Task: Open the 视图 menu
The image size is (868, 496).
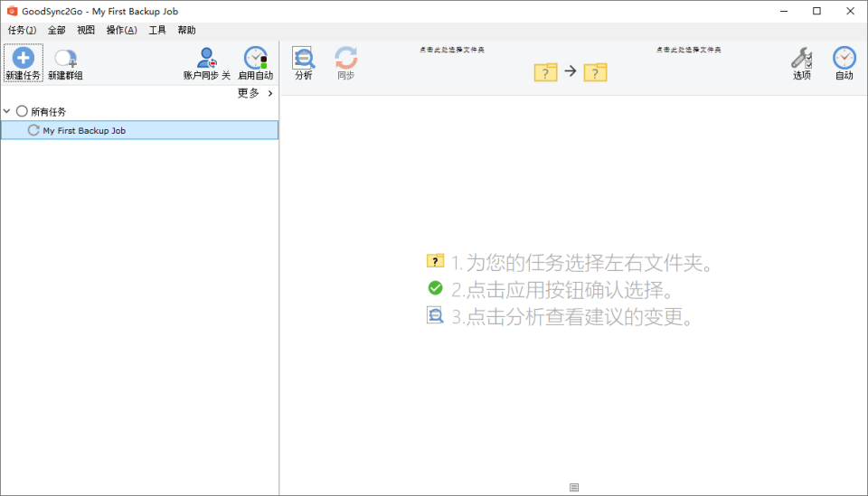Action: (86, 30)
